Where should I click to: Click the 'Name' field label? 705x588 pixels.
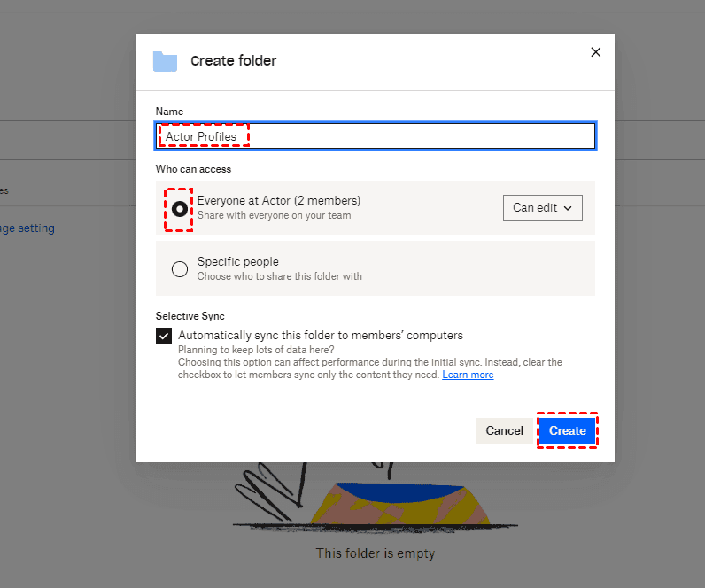click(169, 112)
